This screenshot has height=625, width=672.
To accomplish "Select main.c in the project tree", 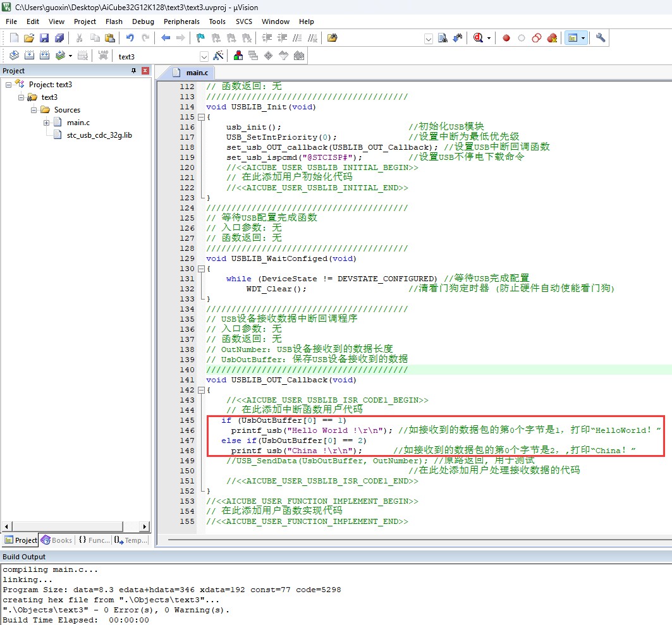I will coord(78,123).
